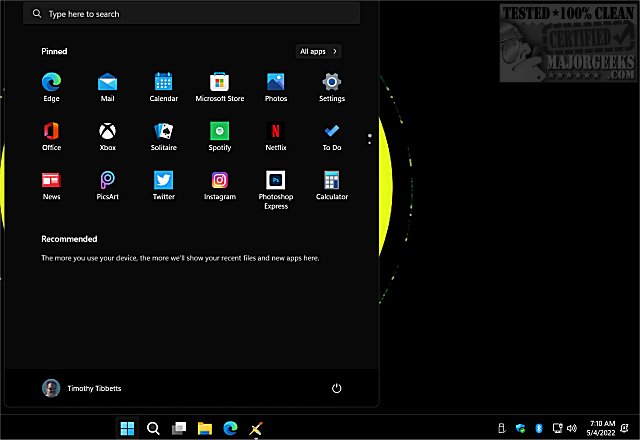Image resolution: width=640 pixels, height=440 pixels.
Task: Open the Edge pinned app
Action: coord(51,83)
